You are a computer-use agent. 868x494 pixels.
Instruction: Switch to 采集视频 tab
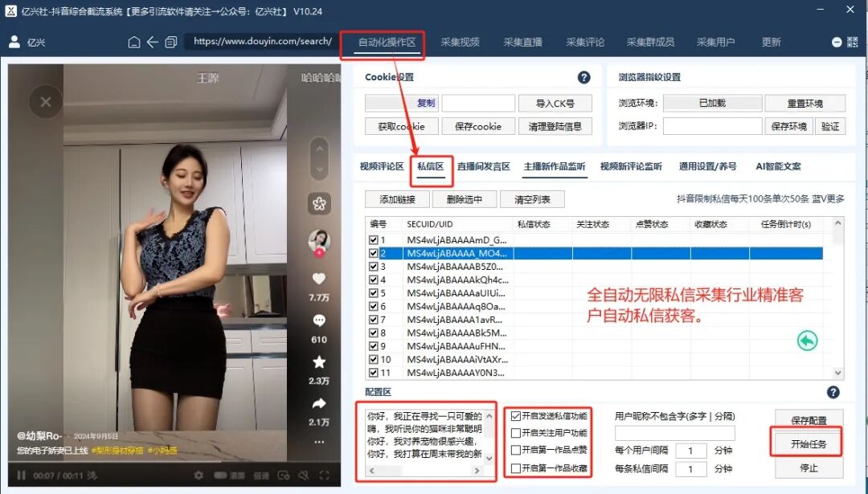(x=460, y=42)
